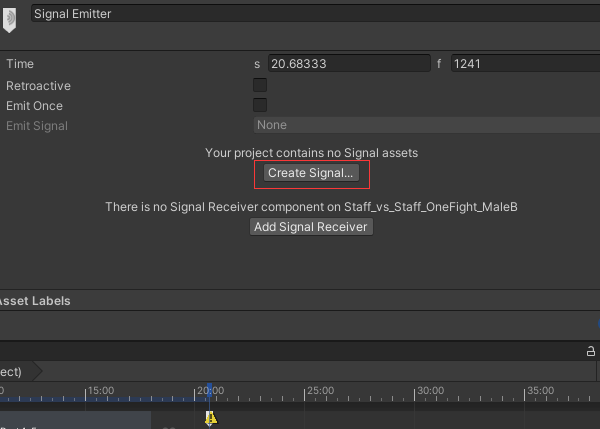Click the 30:00 mark on the timeline ruler
The width and height of the screenshot is (600, 429).
point(430,390)
